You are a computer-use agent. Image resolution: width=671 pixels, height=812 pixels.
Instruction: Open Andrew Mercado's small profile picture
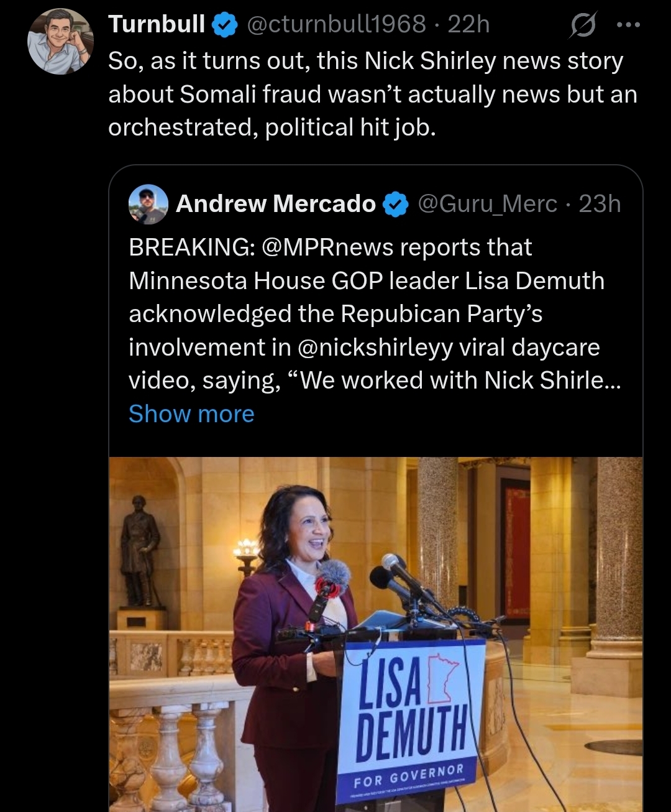pos(148,204)
